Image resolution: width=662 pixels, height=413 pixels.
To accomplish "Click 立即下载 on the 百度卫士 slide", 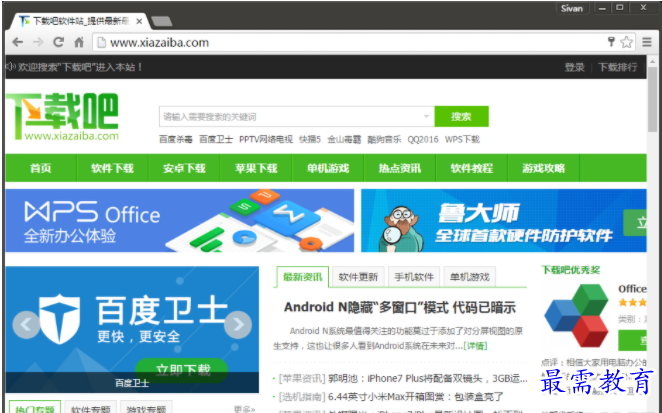I will click(x=182, y=370).
